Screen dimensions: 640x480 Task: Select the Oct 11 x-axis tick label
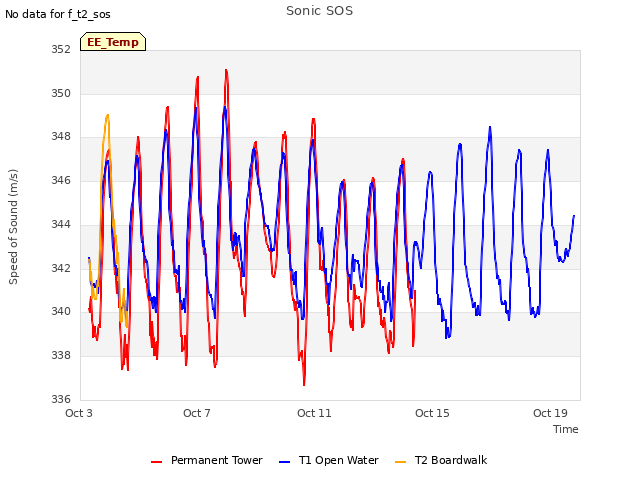coord(314,413)
